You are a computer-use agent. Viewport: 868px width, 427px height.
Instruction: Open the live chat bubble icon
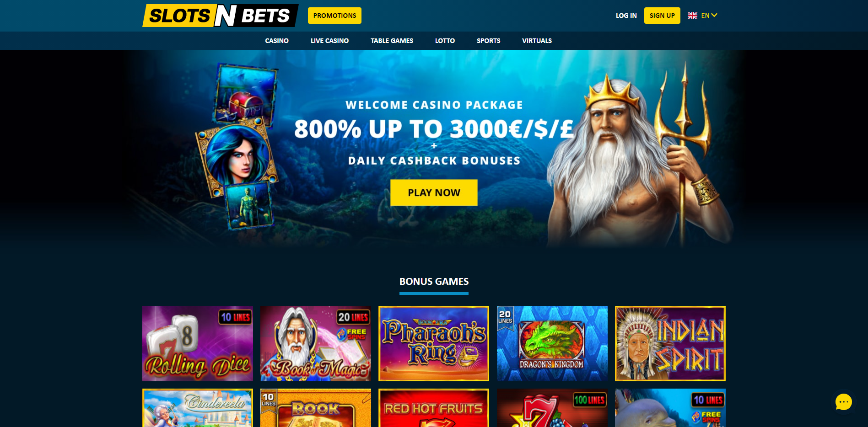(x=843, y=402)
